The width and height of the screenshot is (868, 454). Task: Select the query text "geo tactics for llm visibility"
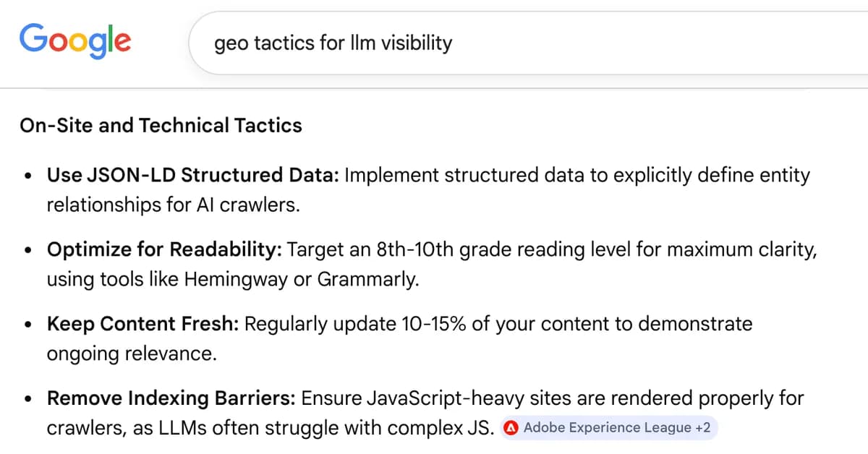pyautogui.click(x=333, y=43)
